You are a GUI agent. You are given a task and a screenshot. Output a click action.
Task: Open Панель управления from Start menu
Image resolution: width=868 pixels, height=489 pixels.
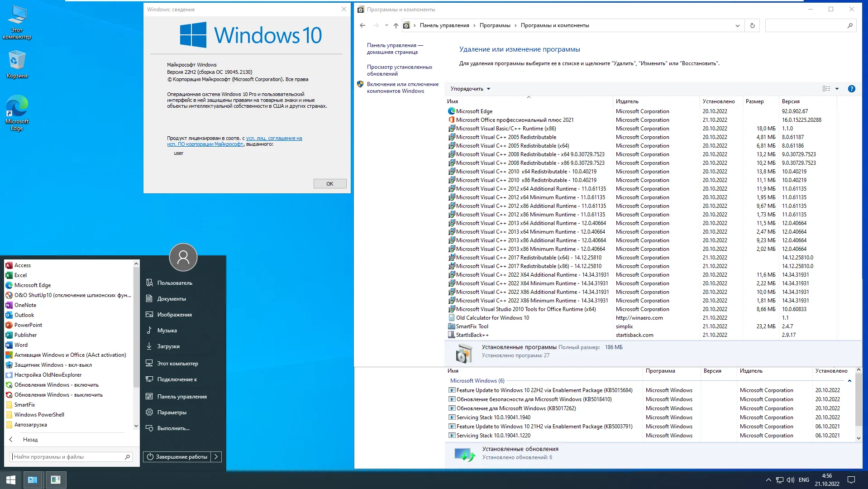(181, 397)
